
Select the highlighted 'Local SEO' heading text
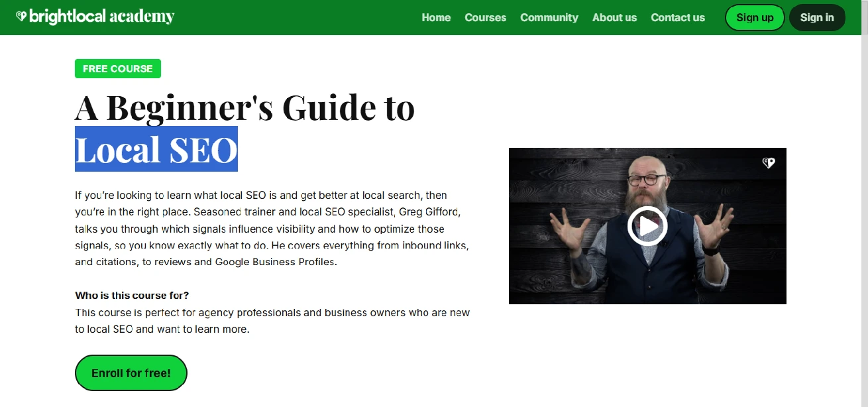coord(156,149)
